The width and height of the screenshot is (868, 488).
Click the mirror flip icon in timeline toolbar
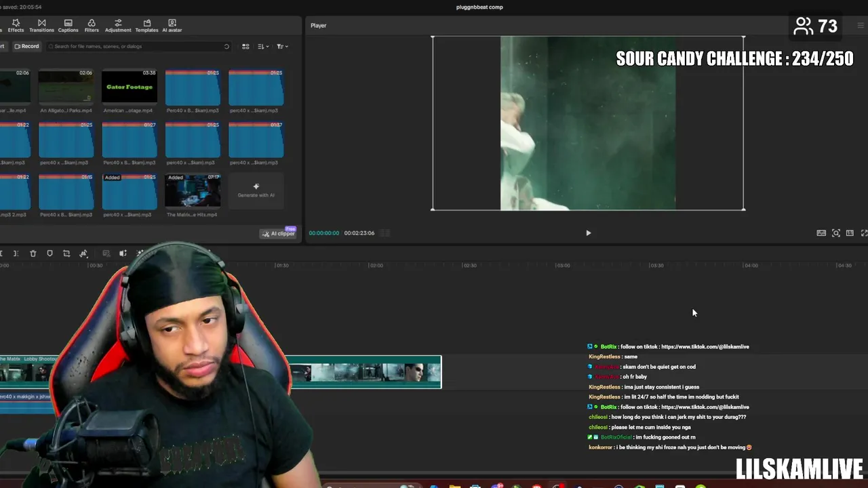pyautogui.click(x=123, y=253)
